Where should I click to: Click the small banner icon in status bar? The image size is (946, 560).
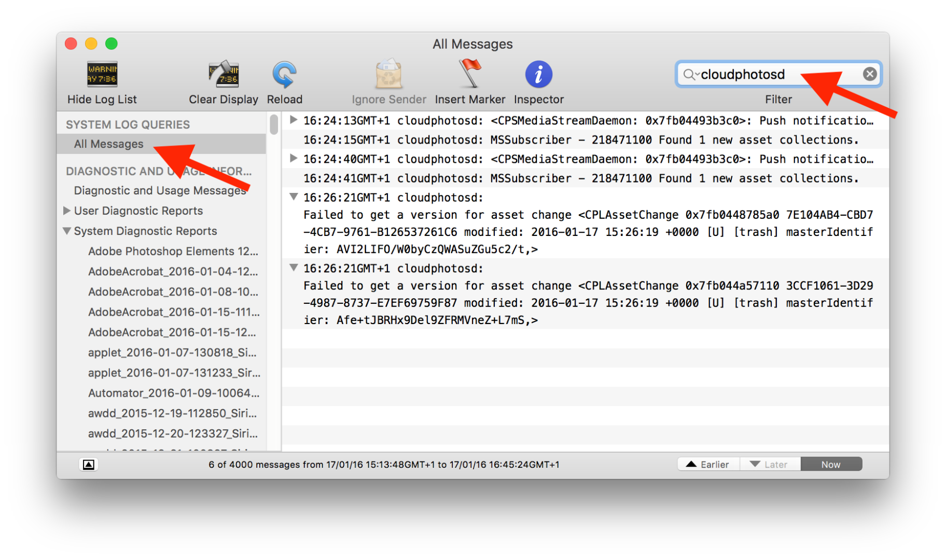click(x=88, y=465)
